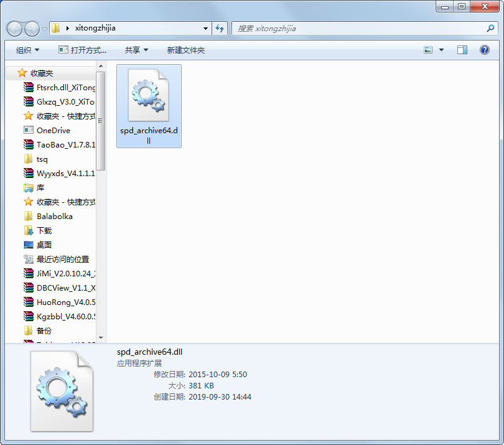This screenshot has height=445, width=504.
Task: Select the Balabolka folder in sidebar
Action: coord(54,217)
